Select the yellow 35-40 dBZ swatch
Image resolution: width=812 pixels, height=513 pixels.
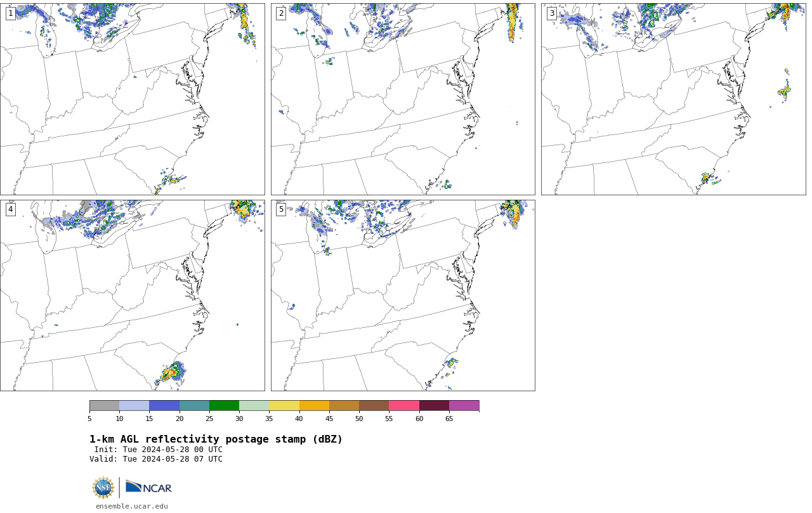(x=284, y=406)
